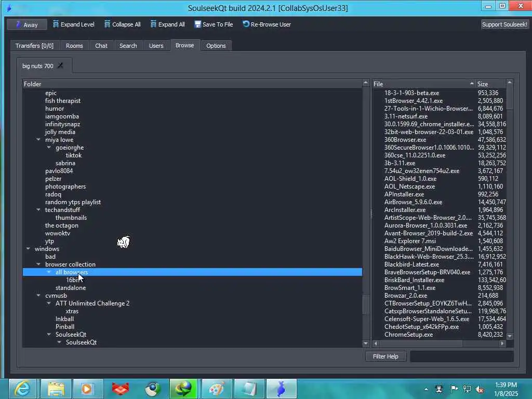The height and width of the screenshot is (399, 532).
Task: Click the Re-Browse User refresh icon
Action: (246, 24)
